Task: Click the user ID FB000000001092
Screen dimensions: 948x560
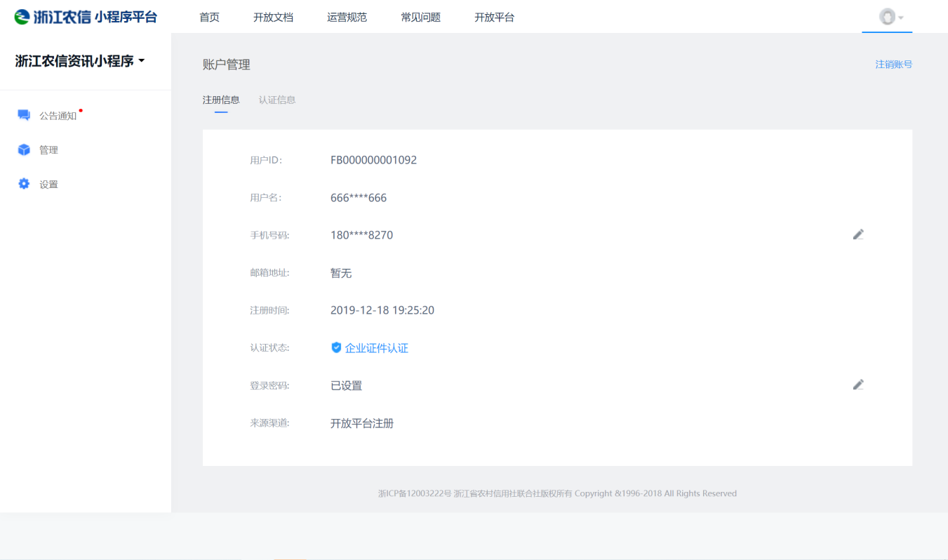Action: point(373,160)
